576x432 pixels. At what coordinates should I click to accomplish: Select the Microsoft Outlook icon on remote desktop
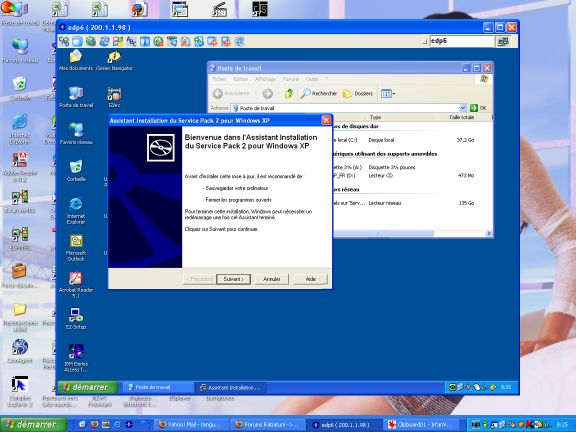[x=76, y=248]
